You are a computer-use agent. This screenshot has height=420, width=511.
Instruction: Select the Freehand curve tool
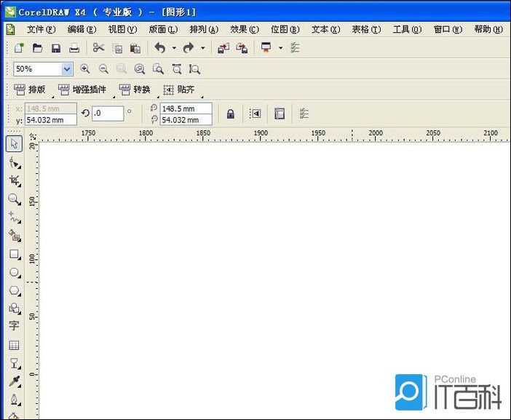click(x=14, y=217)
